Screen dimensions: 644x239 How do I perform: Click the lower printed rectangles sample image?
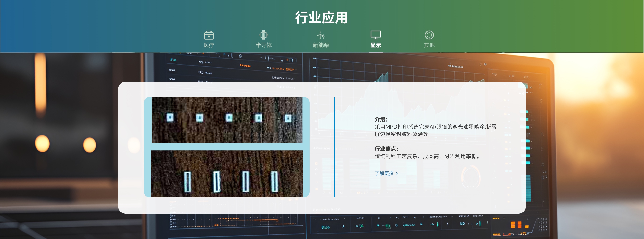click(x=227, y=174)
